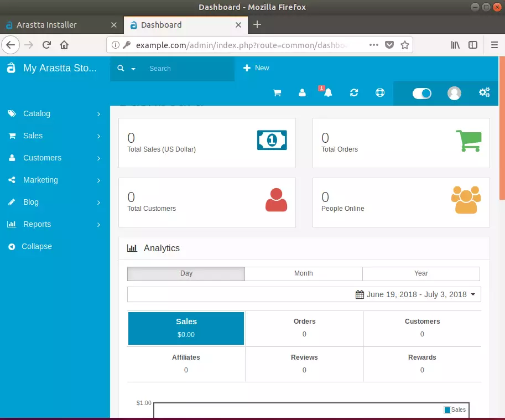The width and height of the screenshot is (505, 420).
Task: Open the notifications bell icon
Action: 327,93
